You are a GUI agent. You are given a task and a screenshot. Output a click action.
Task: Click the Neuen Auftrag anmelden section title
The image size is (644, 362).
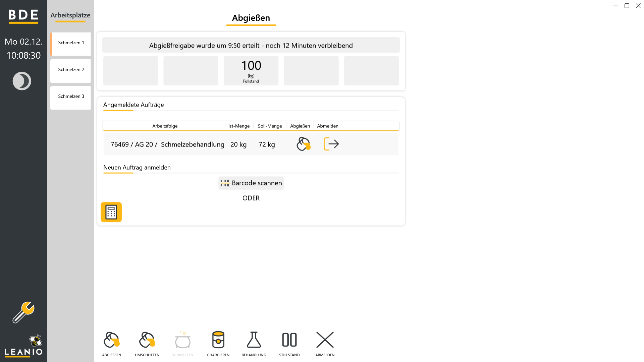coord(137,168)
